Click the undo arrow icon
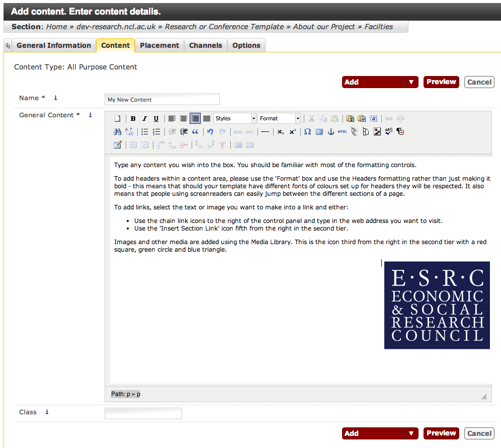 [x=210, y=132]
